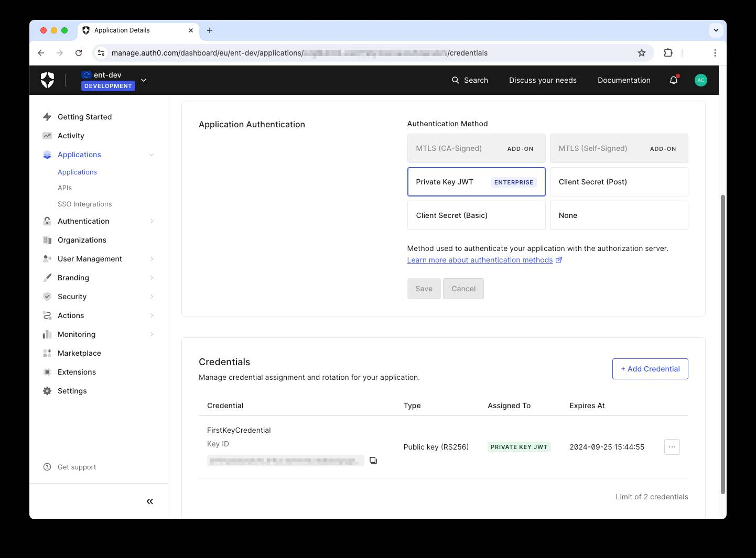Open Discuss your needs in header
The height and width of the screenshot is (558, 756).
pyautogui.click(x=543, y=80)
